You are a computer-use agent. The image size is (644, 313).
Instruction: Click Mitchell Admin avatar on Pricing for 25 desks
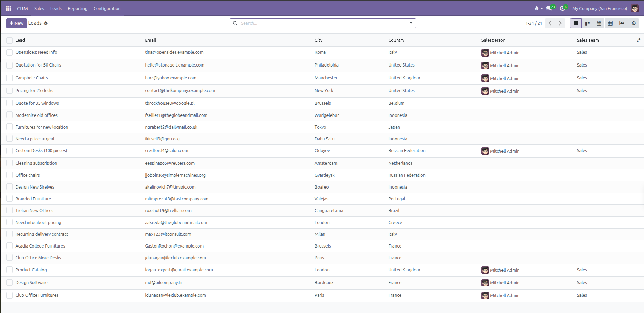point(485,91)
